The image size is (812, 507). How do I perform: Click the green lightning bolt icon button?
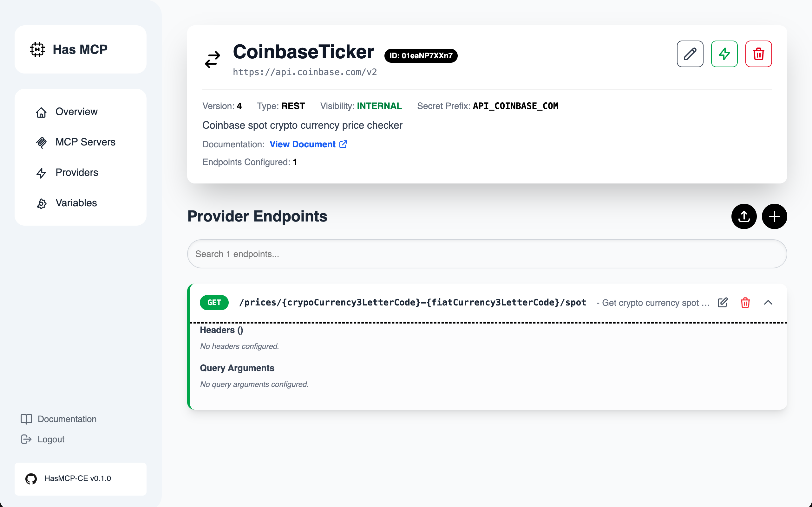pyautogui.click(x=724, y=54)
